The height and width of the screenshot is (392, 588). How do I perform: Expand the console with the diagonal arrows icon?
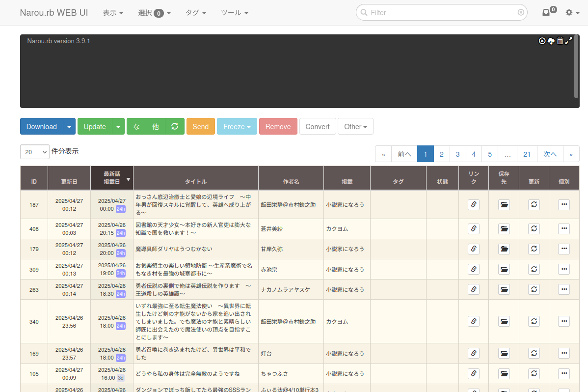569,41
